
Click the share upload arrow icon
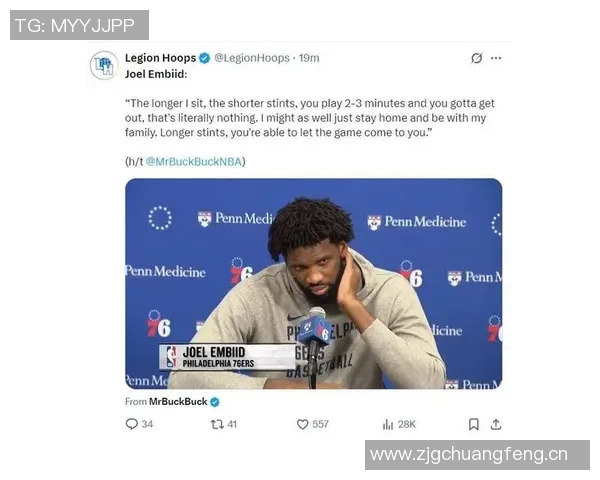496,424
